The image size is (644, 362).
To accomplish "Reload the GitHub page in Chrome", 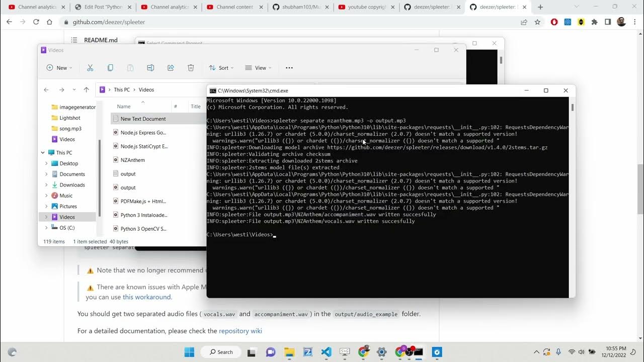I will pos(36,22).
